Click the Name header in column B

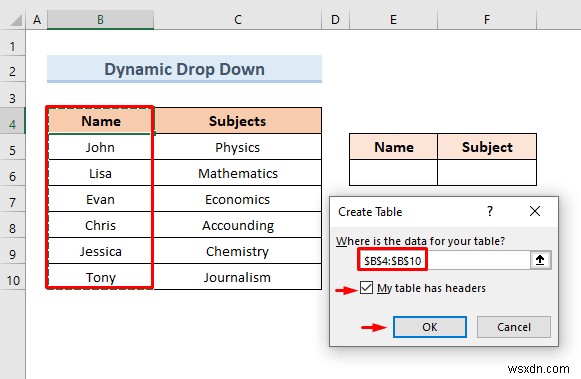point(100,121)
